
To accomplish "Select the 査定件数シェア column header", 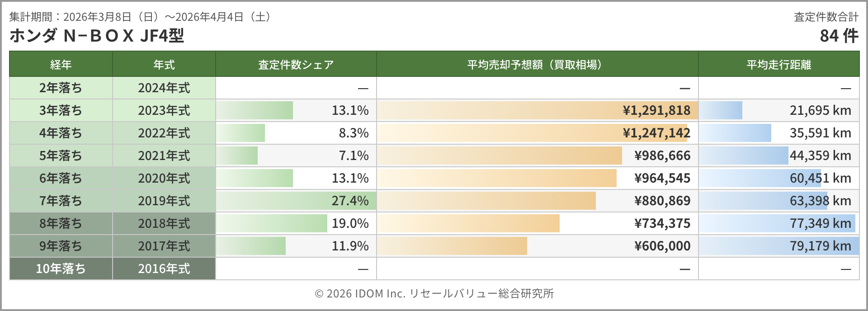I will click(296, 65).
